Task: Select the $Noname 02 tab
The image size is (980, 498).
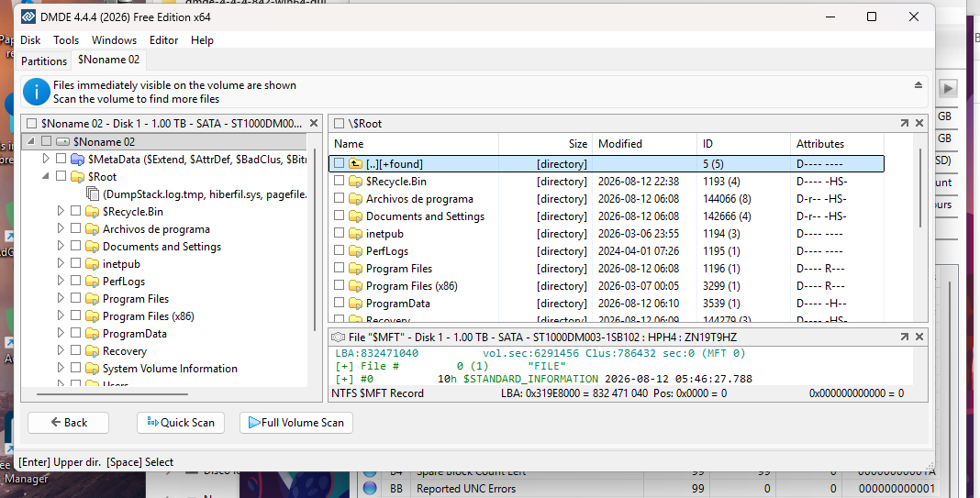Action: 109,60
